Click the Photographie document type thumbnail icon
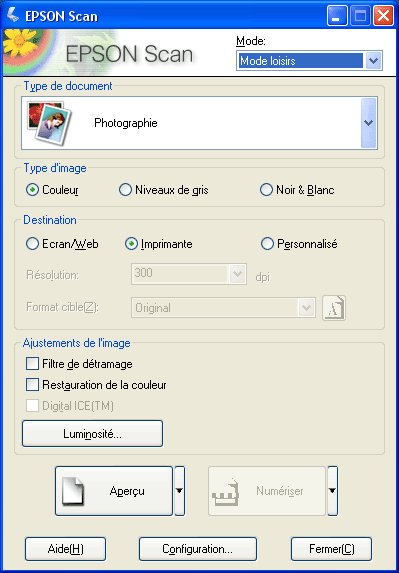Screen dimensions: 399x573 [x=49, y=124]
